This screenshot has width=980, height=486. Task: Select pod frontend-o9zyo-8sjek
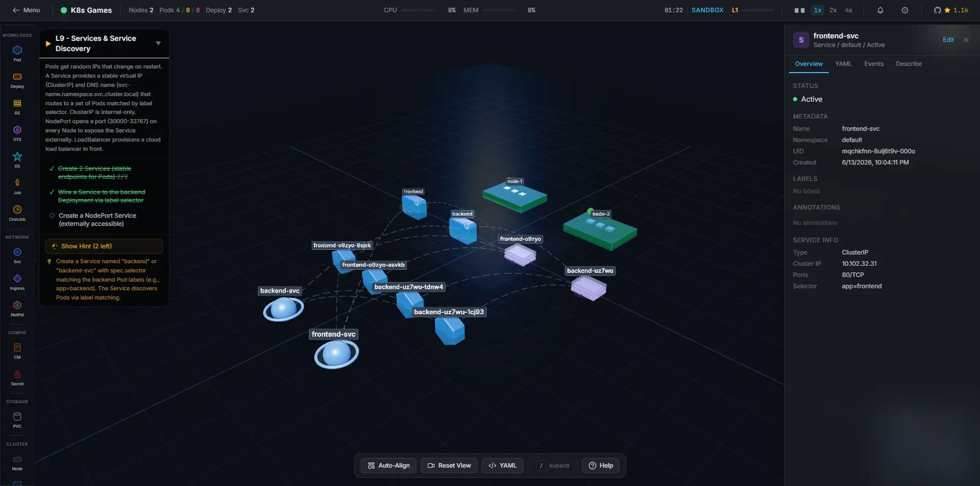click(342, 261)
